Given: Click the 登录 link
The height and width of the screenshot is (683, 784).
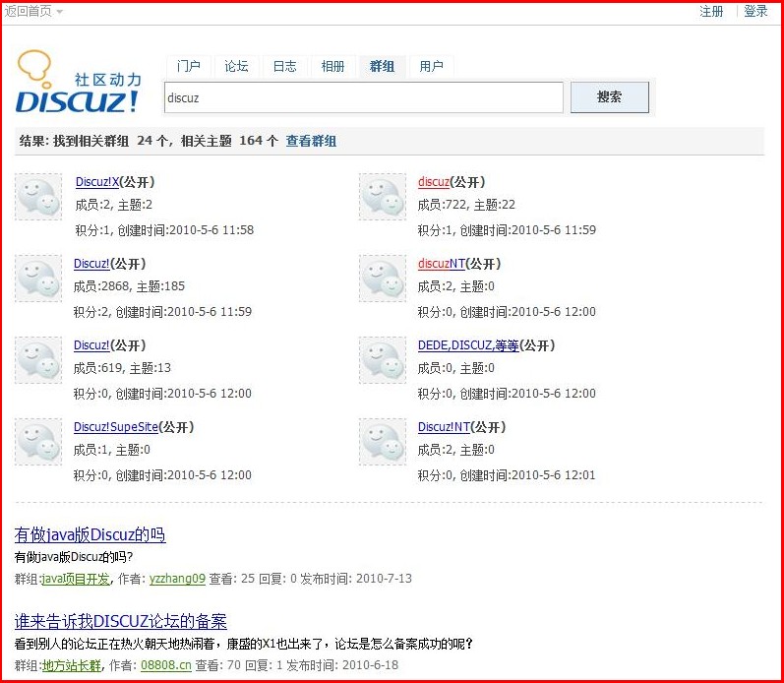Looking at the screenshot, I should click(x=755, y=12).
